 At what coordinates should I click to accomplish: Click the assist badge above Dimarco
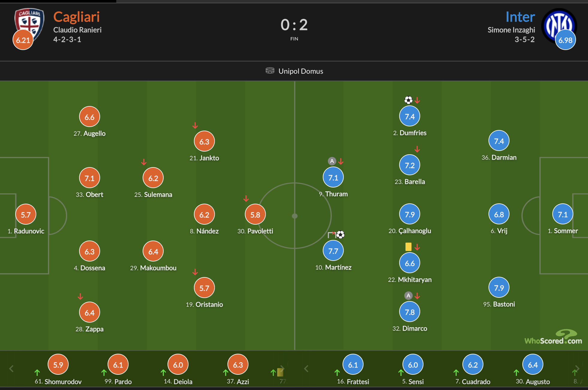(x=408, y=296)
